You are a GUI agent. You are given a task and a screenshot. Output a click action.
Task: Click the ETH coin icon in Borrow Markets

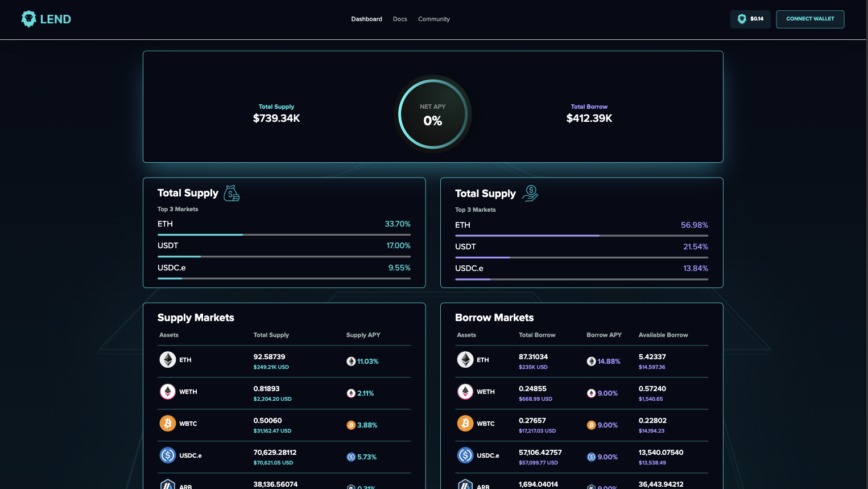click(465, 360)
